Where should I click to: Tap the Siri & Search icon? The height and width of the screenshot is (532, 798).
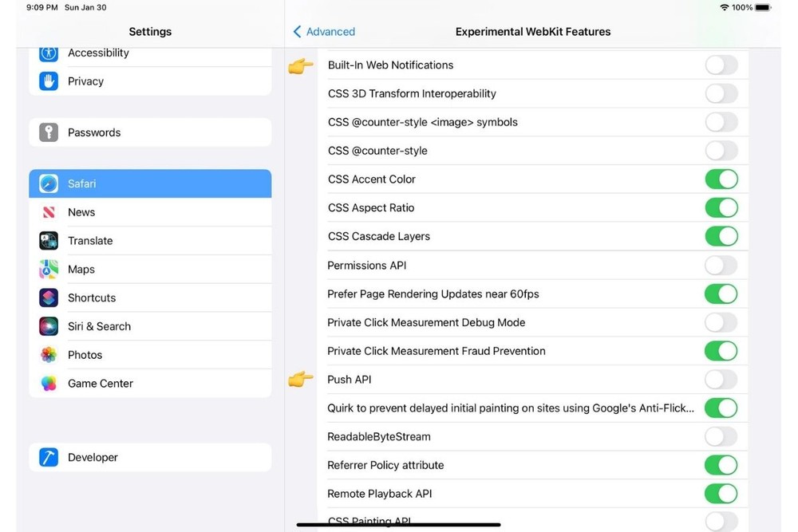pos(49,326)
